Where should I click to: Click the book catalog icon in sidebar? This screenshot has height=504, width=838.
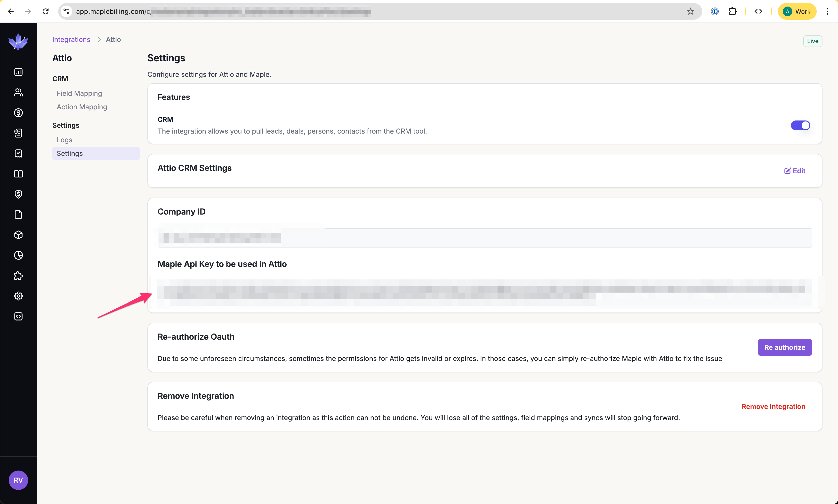click(x=18, y=174)
